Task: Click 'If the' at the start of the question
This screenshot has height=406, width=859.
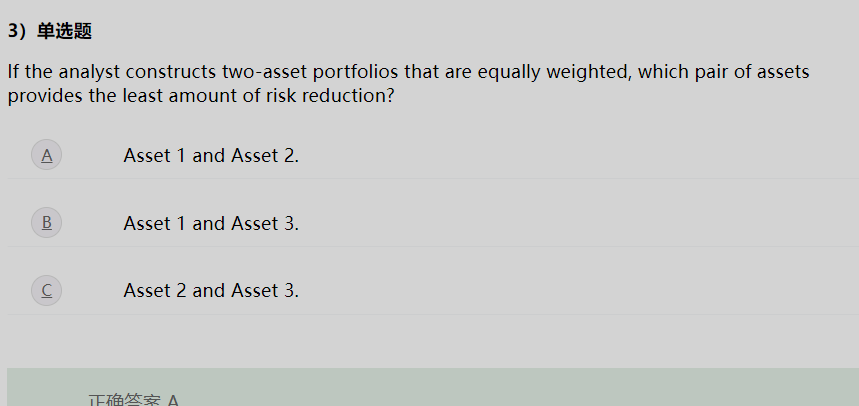Action: point(29,72)
